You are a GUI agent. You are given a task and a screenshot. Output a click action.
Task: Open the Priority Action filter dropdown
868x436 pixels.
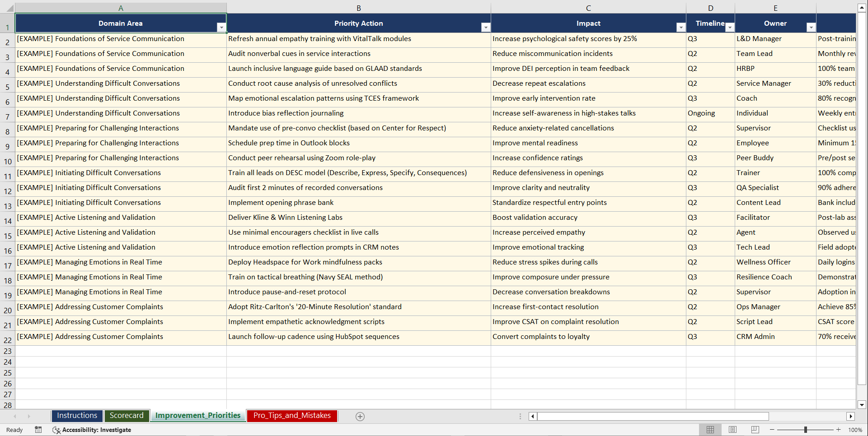coord(485,28)
